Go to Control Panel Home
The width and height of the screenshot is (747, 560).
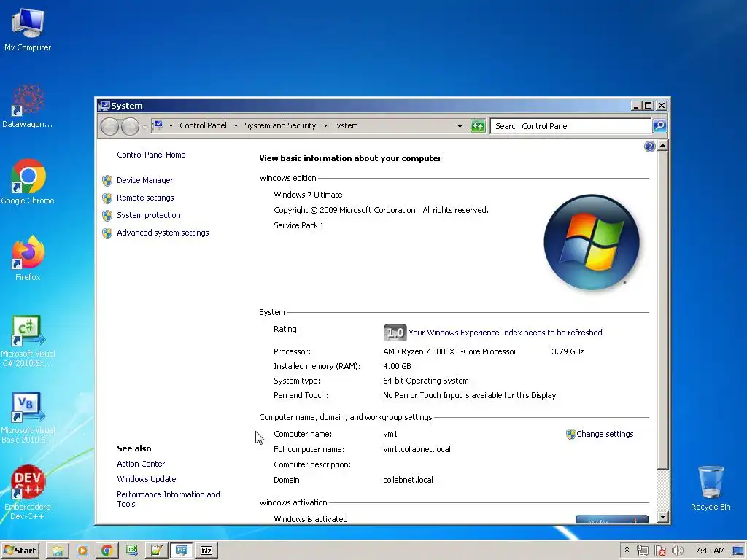[151, 155]
